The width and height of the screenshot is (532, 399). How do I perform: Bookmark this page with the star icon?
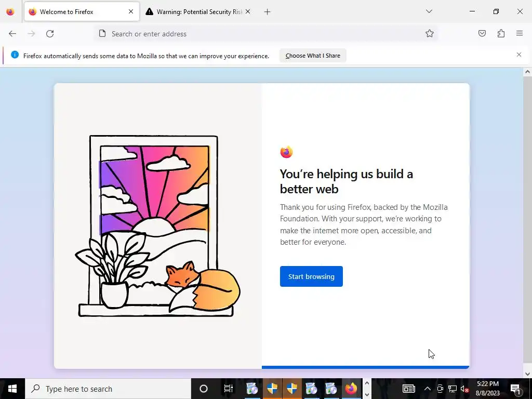point(430,33)
